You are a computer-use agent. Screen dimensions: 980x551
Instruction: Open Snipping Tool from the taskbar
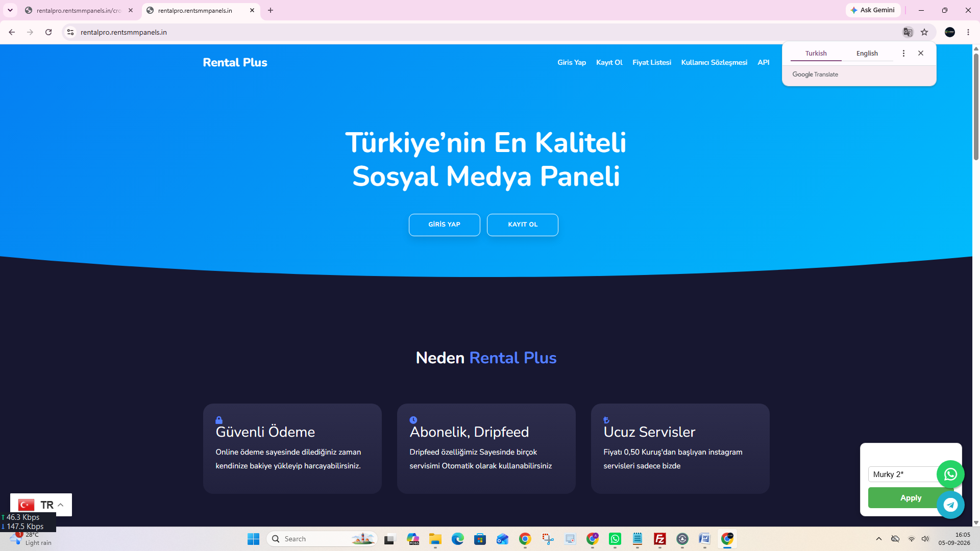tap(548, 539)
